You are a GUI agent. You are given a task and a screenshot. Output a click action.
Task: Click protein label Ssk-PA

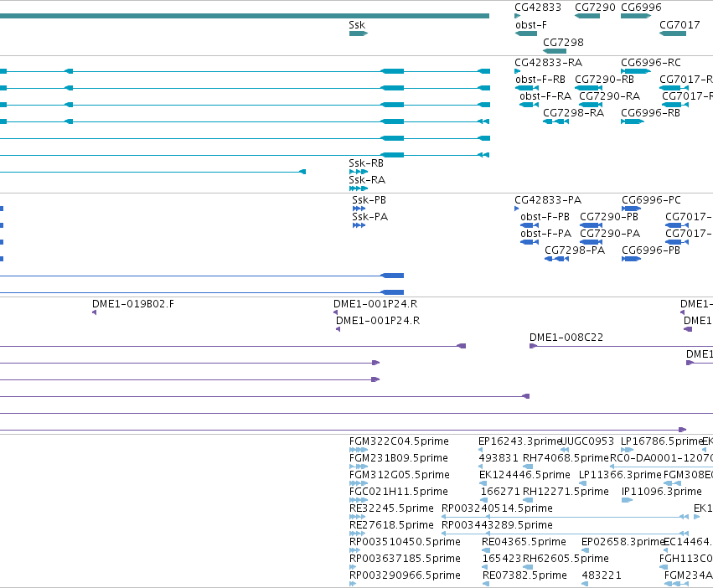pyautogui.click(x=369, y=217)
